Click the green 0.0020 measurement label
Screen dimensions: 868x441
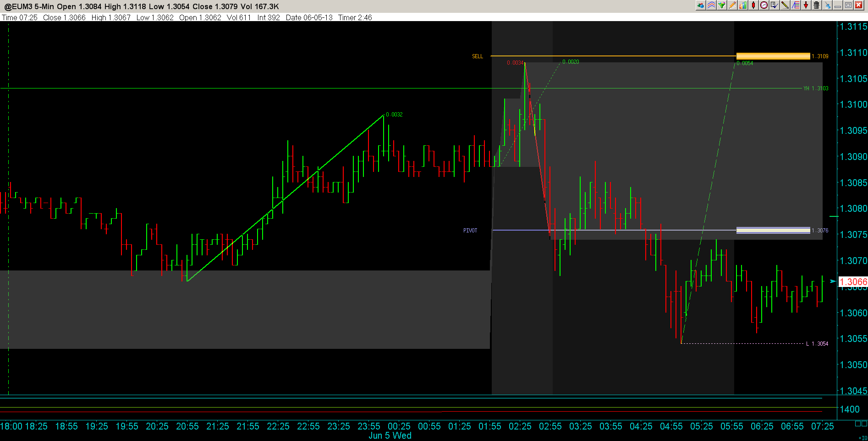click(571, 62)
